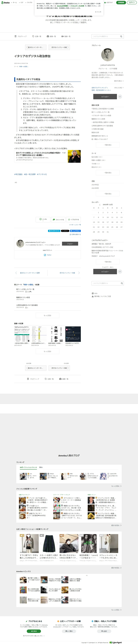Viewport: 138px width, 644px height.
Task: Click the B!ブックマーク share button
Action: 54,231
